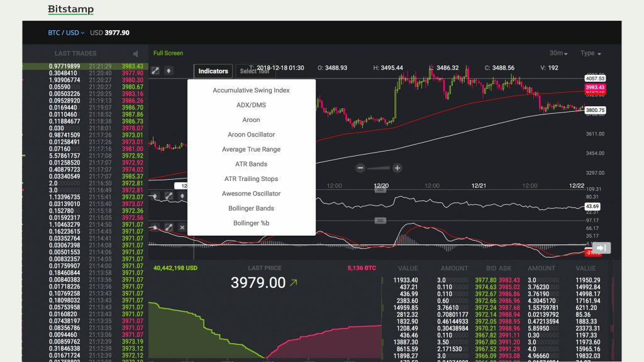Toggle the Indicators button
This screenshot has width=644, height=362.
tap(213, 71)
